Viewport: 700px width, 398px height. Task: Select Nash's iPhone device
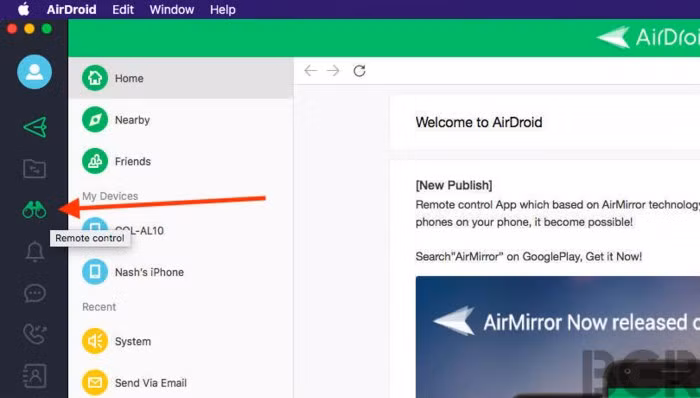pyautogui.click(x=181, y=272)
